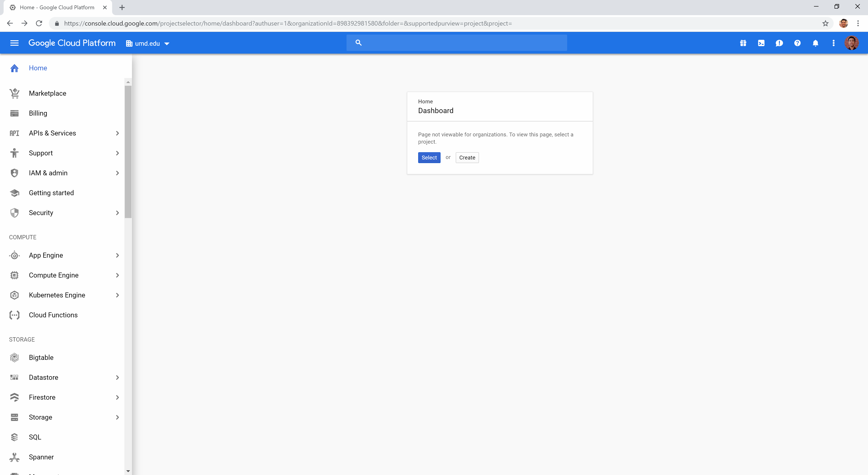Expand Datastore submenu arrow
The image size is (868, 475).
(x=117, y=377)
